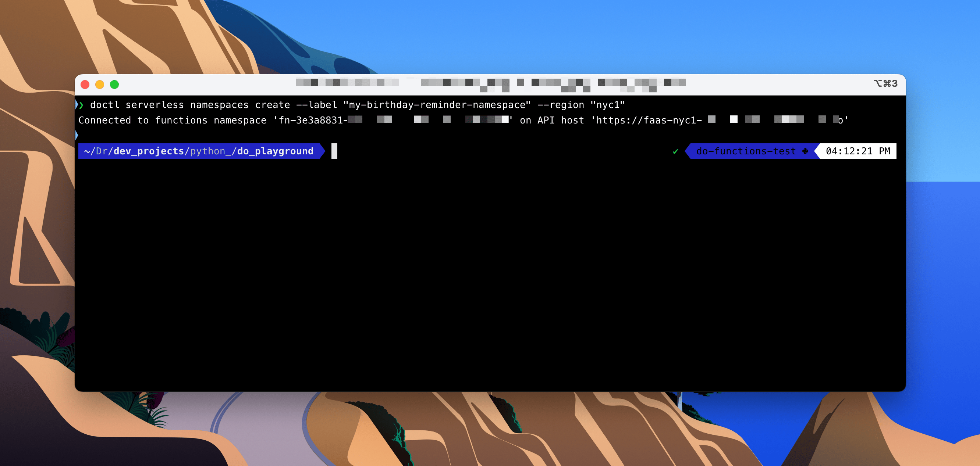The height and width of the screenshot is (466, 980).
Task: Click the doctl command word
Action: tap(104, 105)
